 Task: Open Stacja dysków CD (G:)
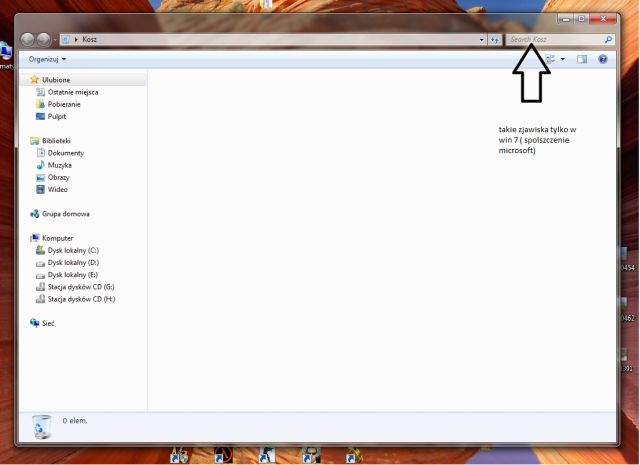(x=81, y=287)
